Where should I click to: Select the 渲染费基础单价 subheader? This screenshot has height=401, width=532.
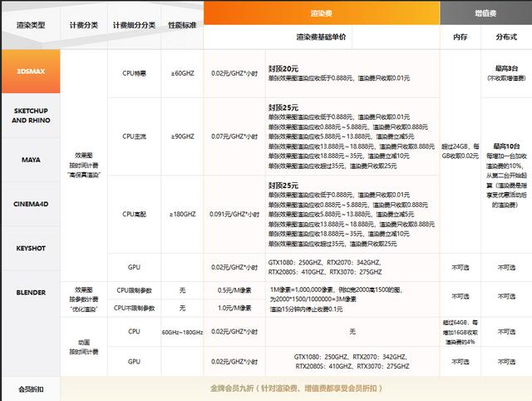(321, 37)
